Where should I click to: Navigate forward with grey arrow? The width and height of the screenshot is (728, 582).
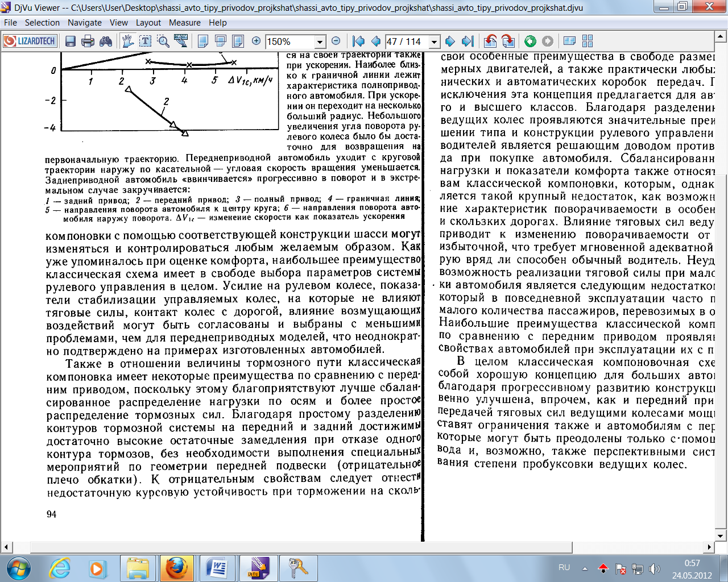(x=548, y=41)
